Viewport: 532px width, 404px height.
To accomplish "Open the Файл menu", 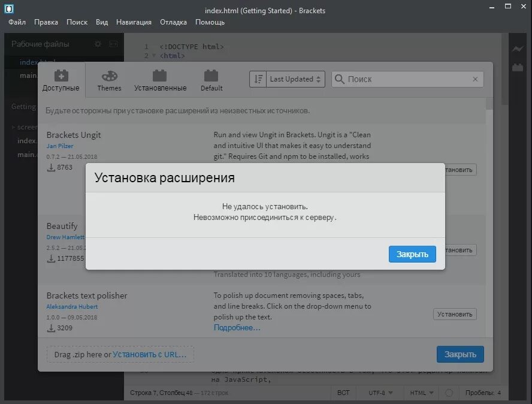I will pos(17,22).
